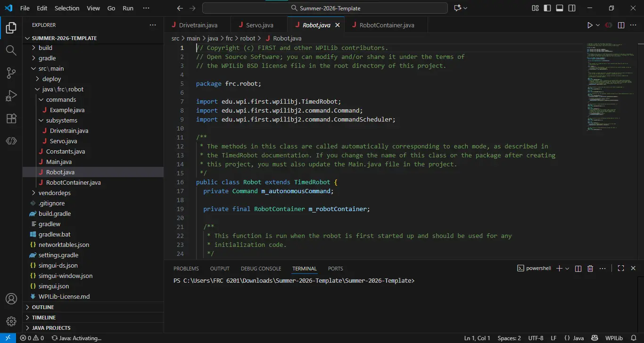Screen dimensions: 644x343
Task: Switch to the Drivetrain.java tab
Action: pyautogui.click(x=198, y=25)
